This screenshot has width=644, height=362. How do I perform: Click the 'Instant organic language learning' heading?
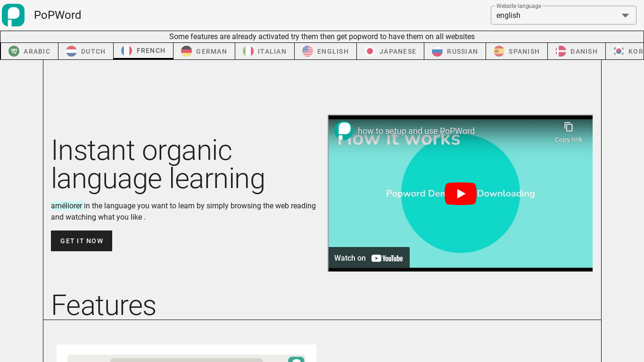[x=158, y=165]
